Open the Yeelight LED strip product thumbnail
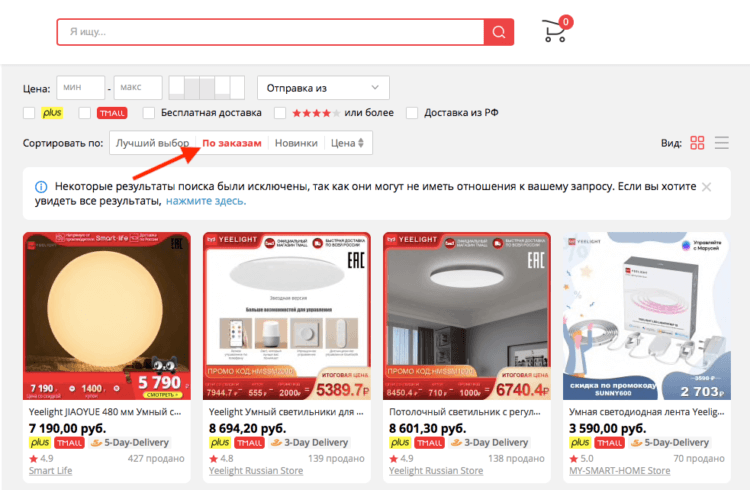 coord(647,316)
